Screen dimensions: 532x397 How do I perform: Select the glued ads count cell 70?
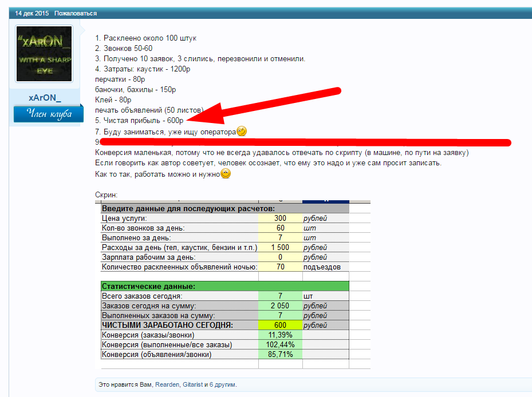[x=280, y=267]
